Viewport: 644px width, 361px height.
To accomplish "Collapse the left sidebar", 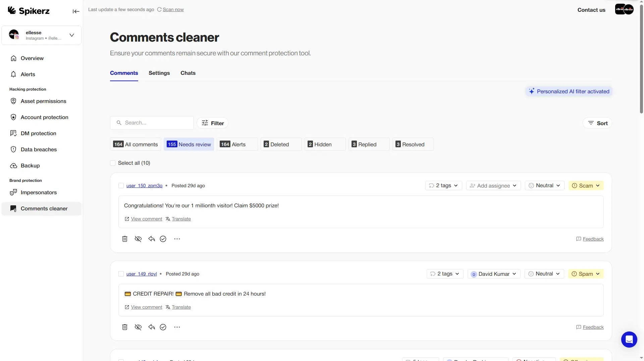I will (76, 11).
